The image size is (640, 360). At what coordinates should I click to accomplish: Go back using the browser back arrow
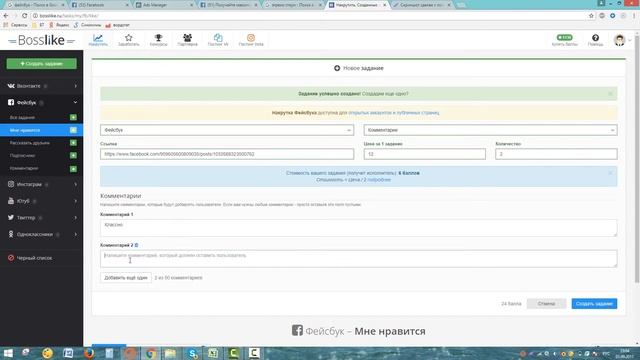pyautogui.click(x=6, y=16)
